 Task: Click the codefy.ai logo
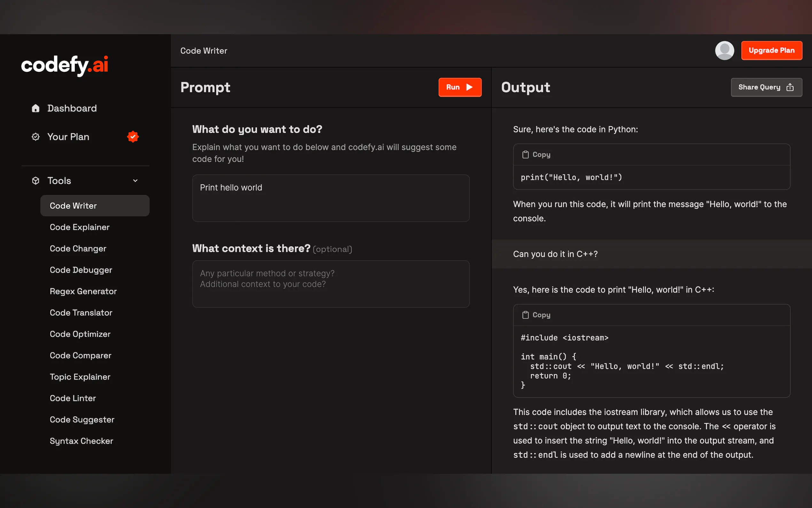65,65
